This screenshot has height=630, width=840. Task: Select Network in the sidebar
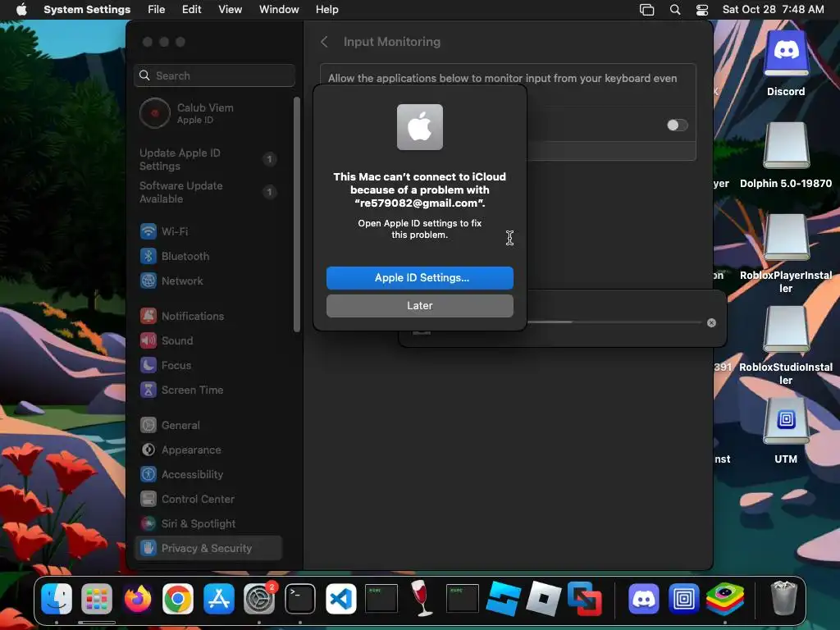(208, 281)
